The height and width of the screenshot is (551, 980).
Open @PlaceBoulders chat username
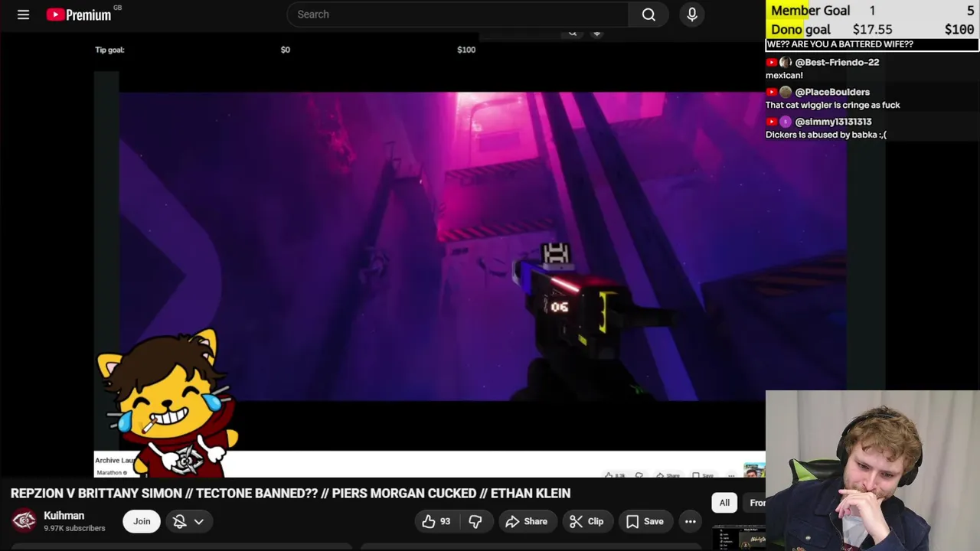click(832, 92)
